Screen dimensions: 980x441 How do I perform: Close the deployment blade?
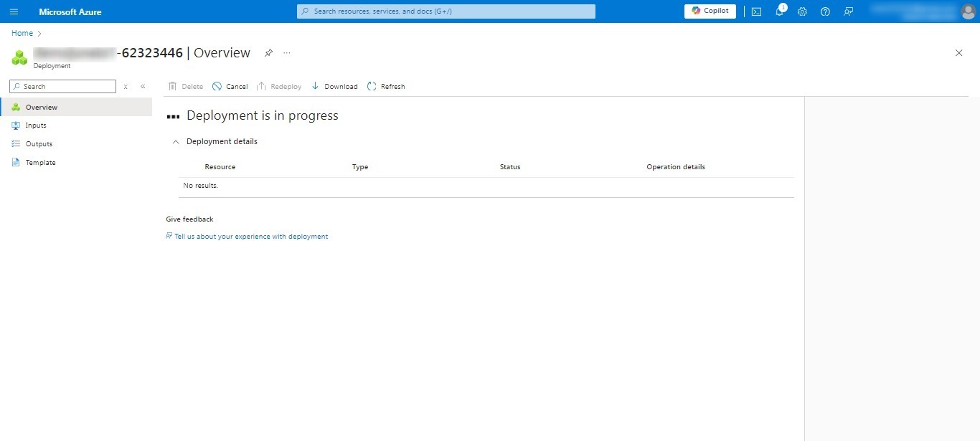pyautogui.click(x=959, y=53)
